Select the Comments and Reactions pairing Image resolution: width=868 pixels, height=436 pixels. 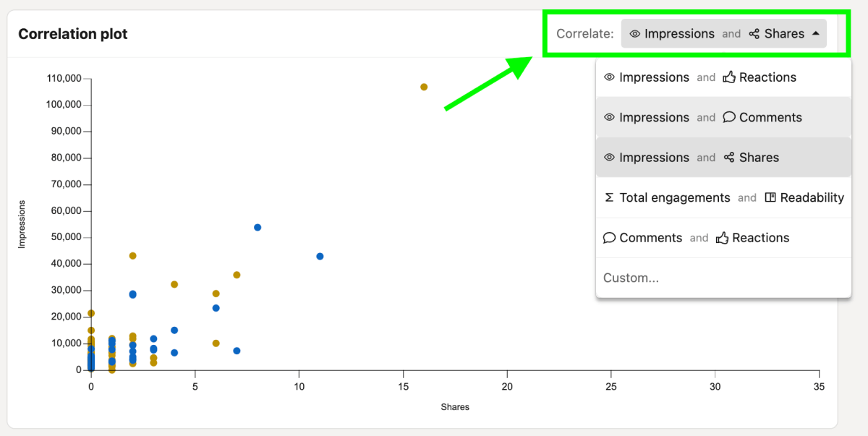point(694,237)
